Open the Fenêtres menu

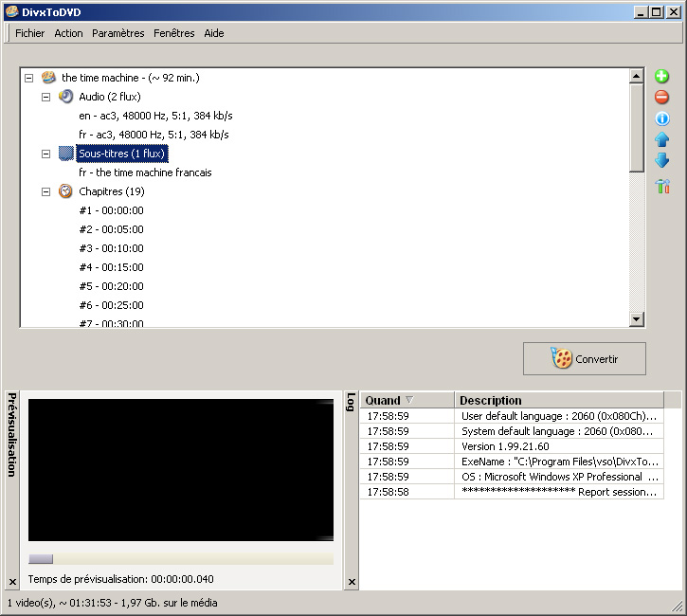point(174,33)
